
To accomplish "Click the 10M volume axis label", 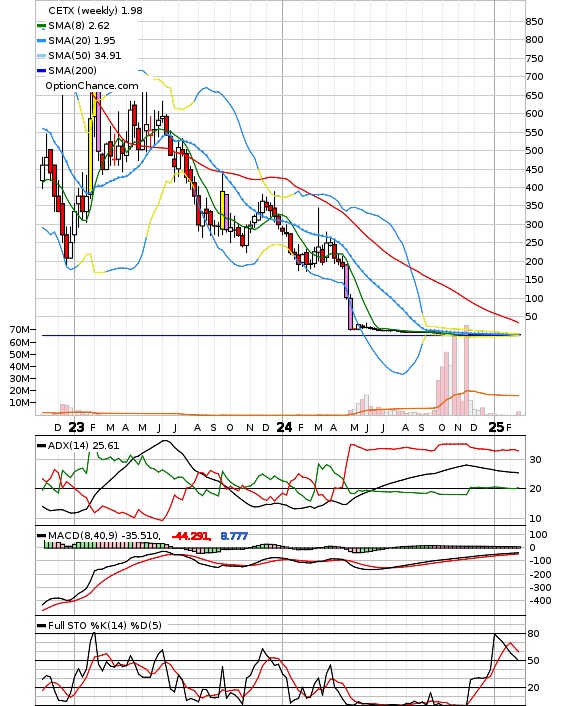I will 20,403.
